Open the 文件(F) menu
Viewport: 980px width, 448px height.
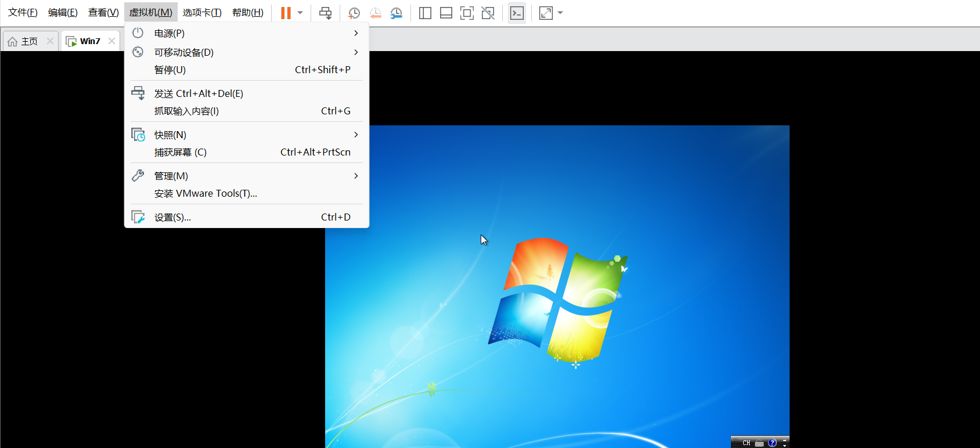click(x=23, y=13)
